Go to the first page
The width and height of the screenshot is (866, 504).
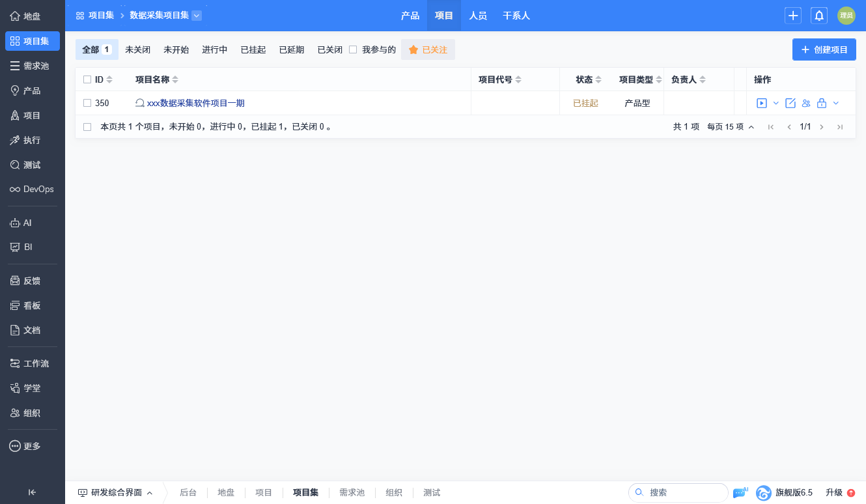(771, 127)
